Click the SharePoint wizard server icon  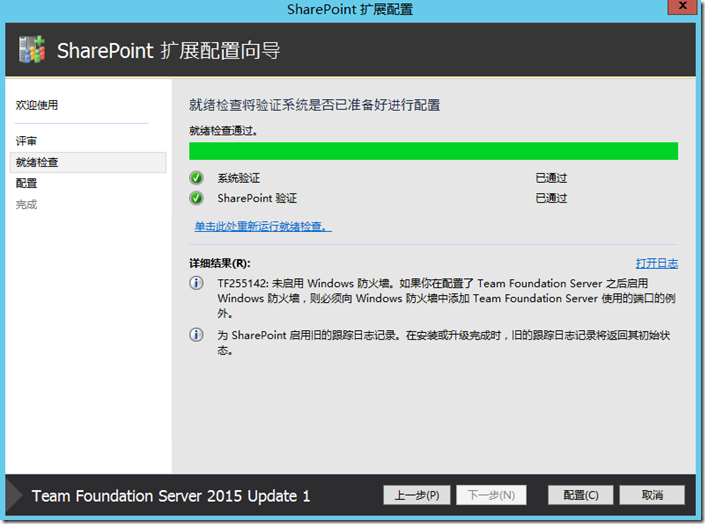pyautogui.click(x=32, y=49)
